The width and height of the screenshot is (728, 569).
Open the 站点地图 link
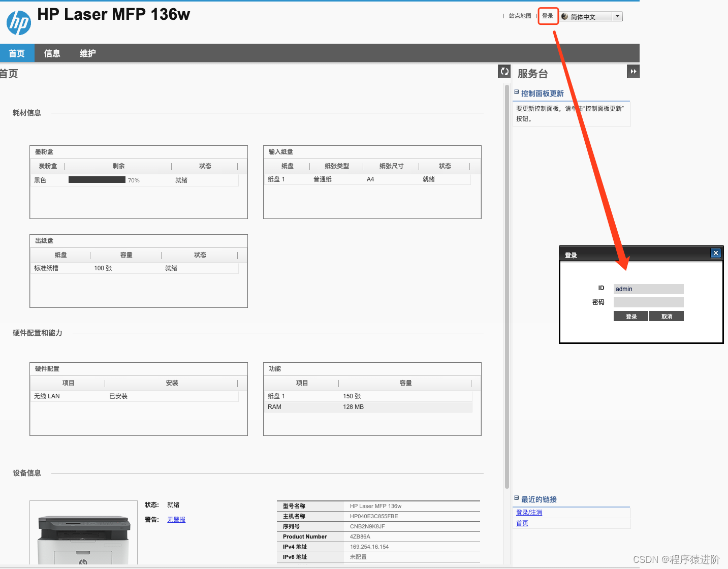tap(520, 16)
